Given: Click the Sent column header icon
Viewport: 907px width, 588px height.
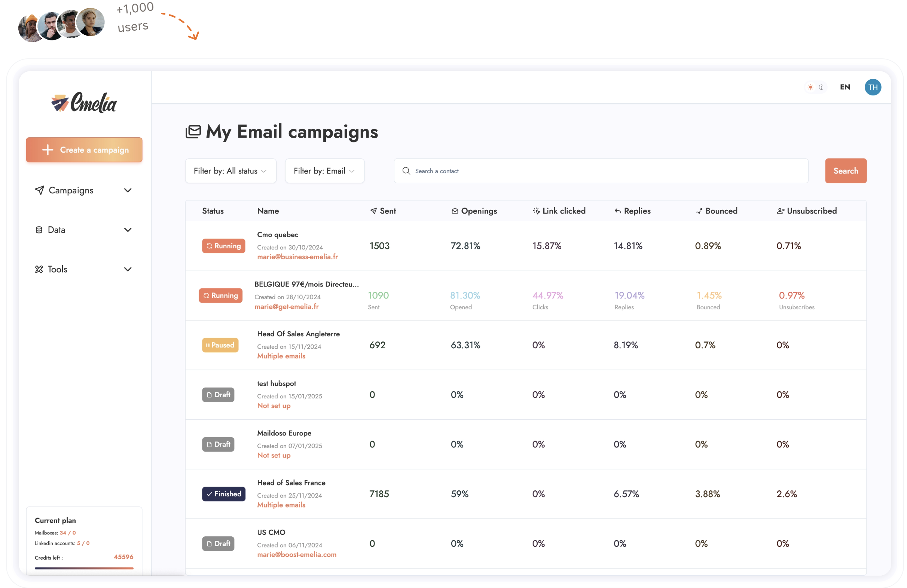Looking at the screenshot, I should [x=373, y=211].
